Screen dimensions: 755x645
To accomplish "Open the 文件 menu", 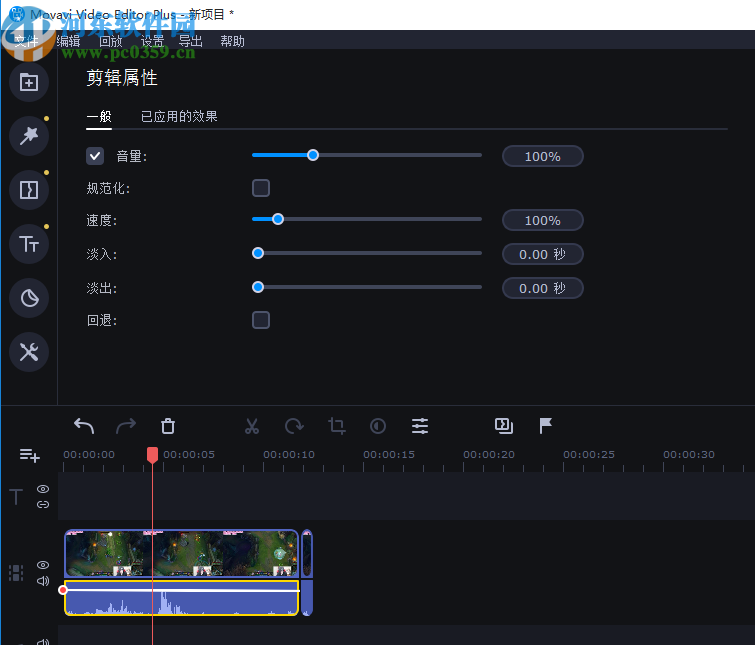I will point(26,41).
